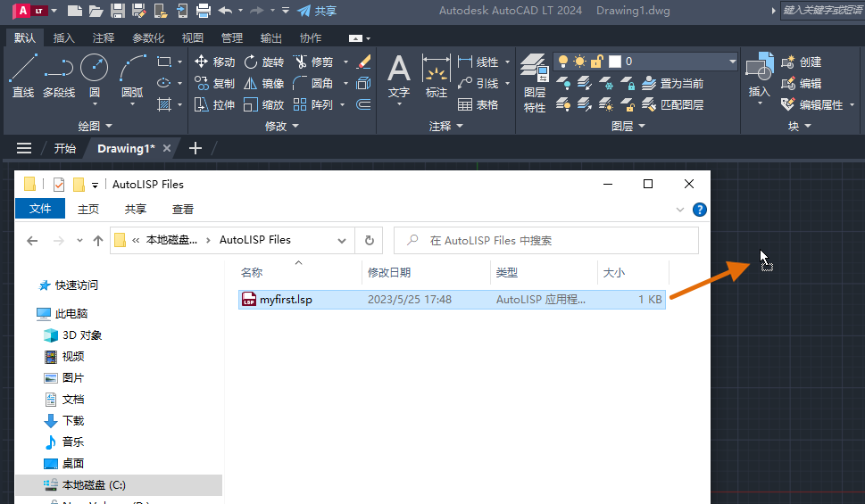Expand the 图层 (Layers) panel
The image size is (865, 504).
(628, 127)
